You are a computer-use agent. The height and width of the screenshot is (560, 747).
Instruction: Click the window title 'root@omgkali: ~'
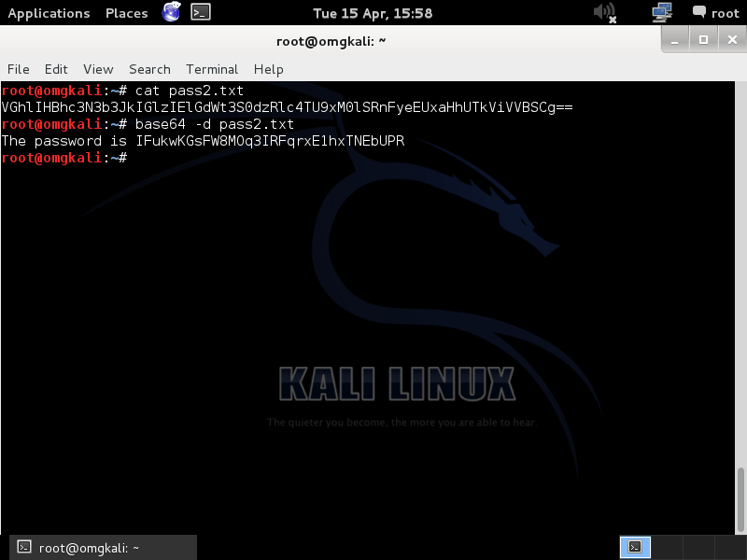(331, 41)
